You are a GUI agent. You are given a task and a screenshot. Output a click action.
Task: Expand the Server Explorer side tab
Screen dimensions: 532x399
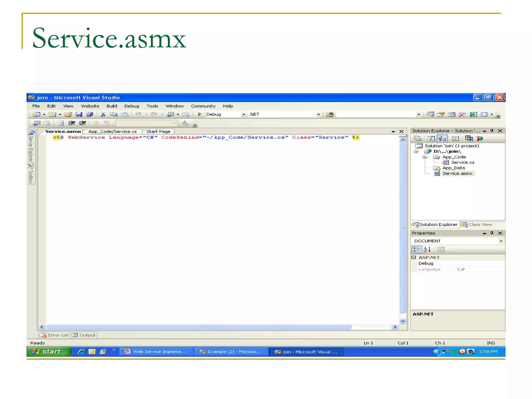(x=31, y=146)
